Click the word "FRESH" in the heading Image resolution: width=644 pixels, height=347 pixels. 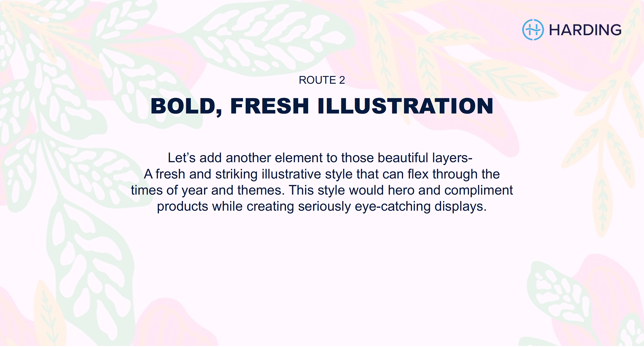[x=269, y=106]
